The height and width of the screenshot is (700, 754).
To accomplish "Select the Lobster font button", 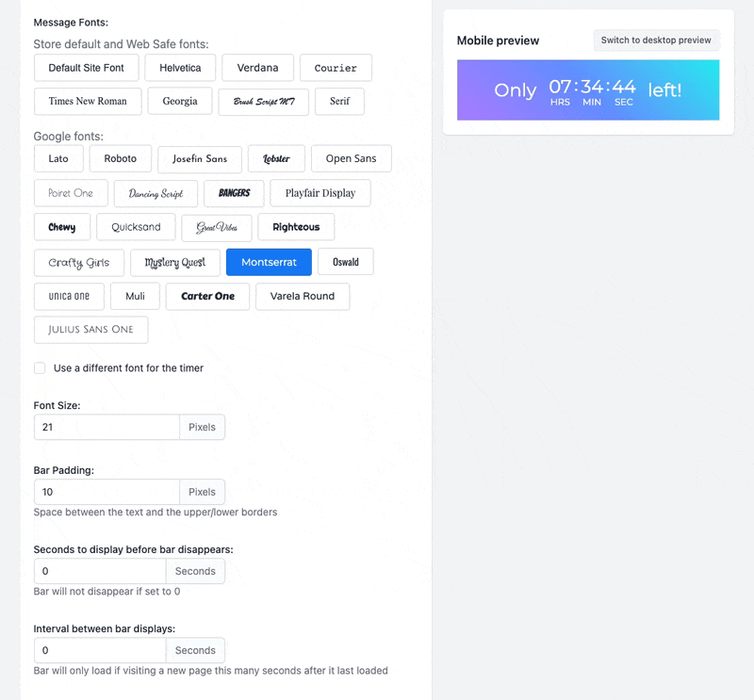I will coord(276,158).
